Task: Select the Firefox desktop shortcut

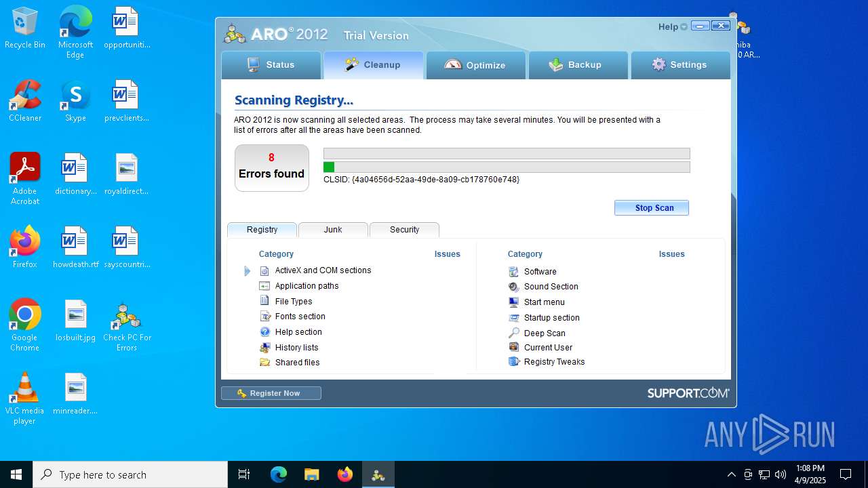Action: click(25, 247)
